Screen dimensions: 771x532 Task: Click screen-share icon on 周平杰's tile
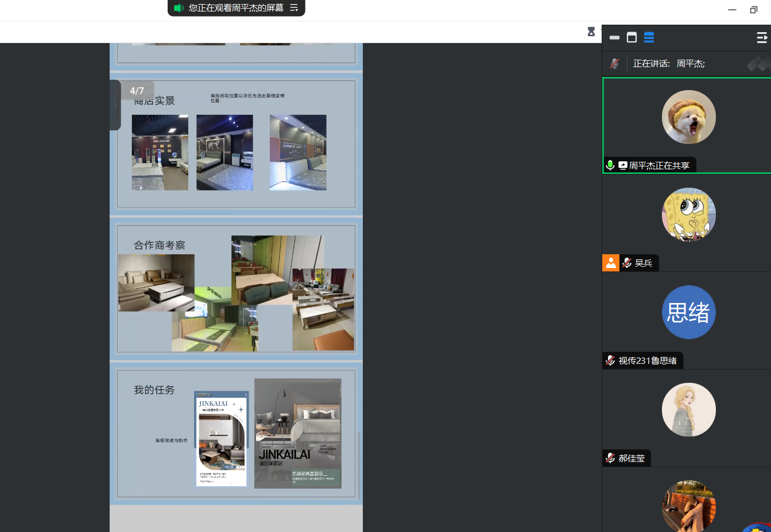pyautogui.click(x=622, y=165)
